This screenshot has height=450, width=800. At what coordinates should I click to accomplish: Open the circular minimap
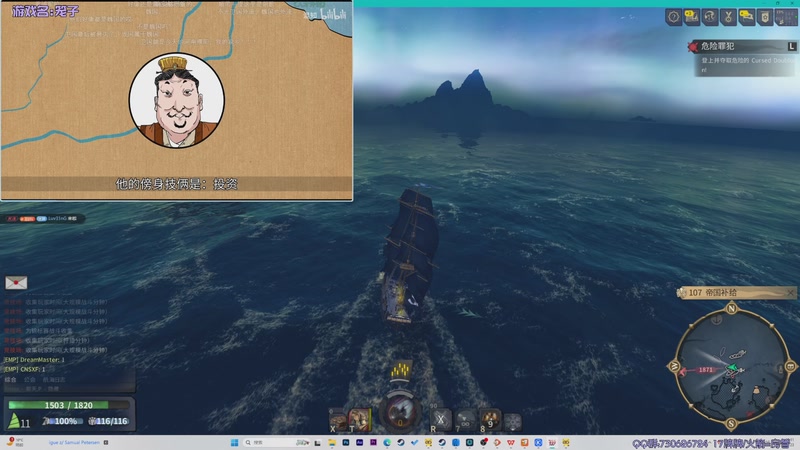(732, 366)
